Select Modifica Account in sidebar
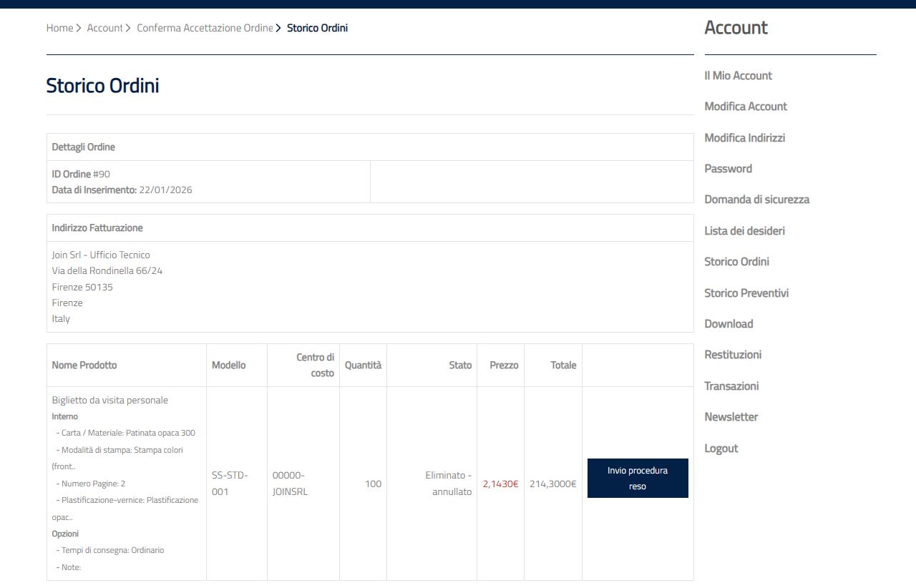Viewport: 916px width, 588px height. tap(746, 107)
